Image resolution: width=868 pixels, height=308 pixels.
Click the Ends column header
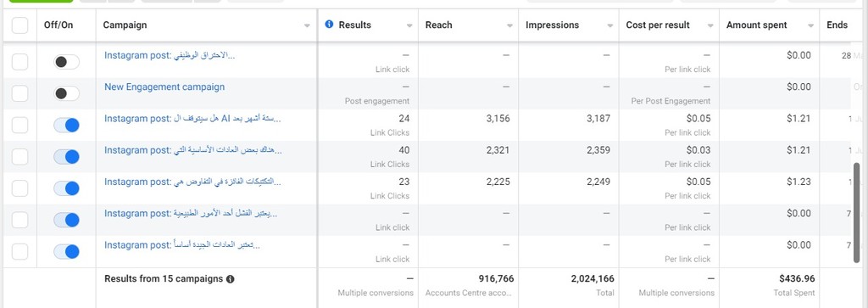[837, 25]
